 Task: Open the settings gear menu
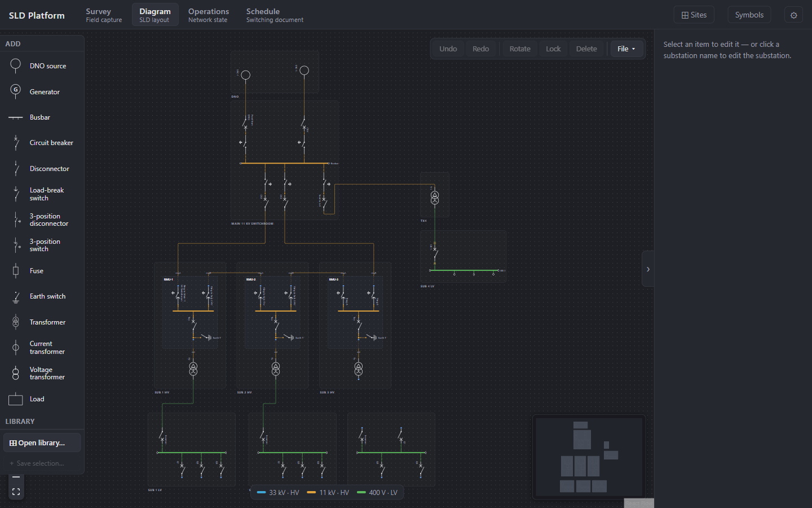tap(793, 15)
